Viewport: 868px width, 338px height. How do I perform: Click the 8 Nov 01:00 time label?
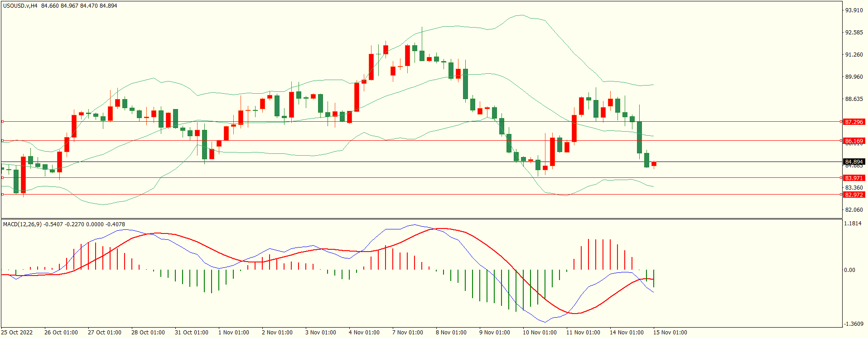(451, 332)
